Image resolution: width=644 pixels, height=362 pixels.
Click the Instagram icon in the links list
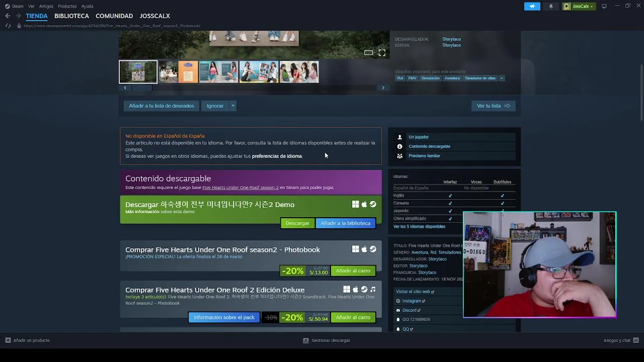pos(398,301)
